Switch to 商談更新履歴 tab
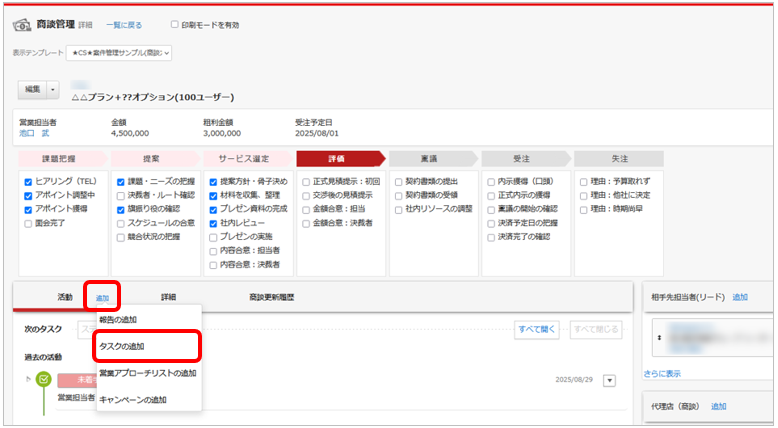The image size is (778, 428). [x=271, y=297]
